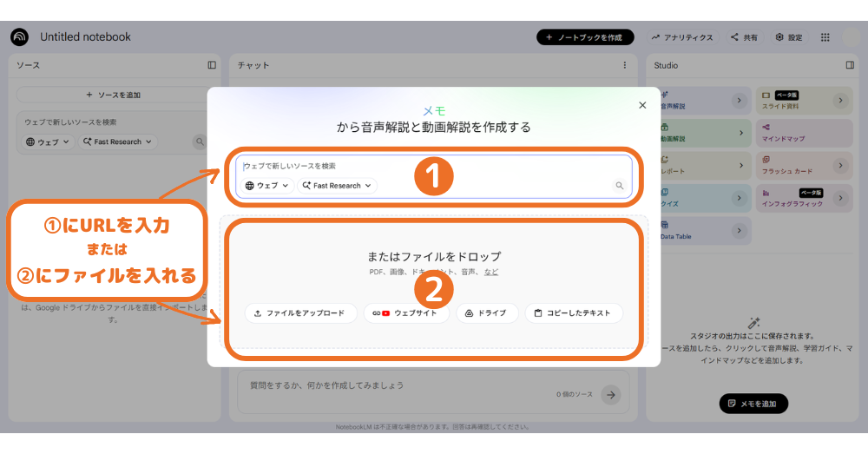Open 設定 settings gear
Image resolution: width=868 pixels, height=454 pixels.
[789, 37]
